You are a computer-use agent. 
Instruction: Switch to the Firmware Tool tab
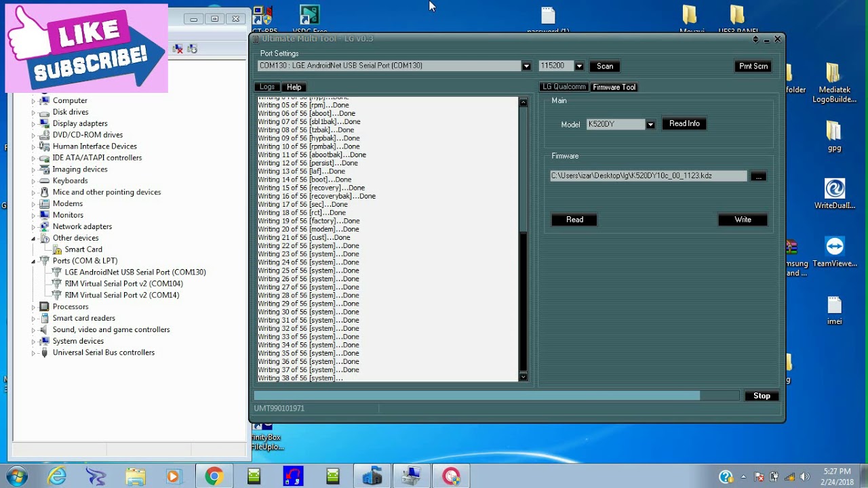614,87
